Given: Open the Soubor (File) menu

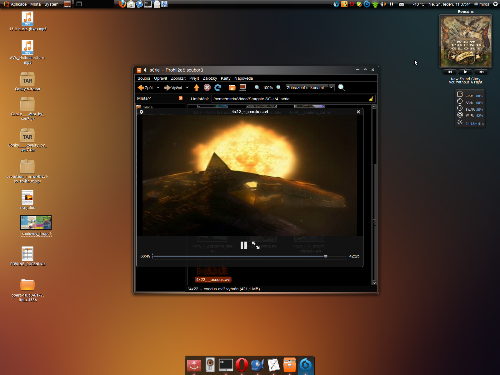Looking at the screenshot, I should tap(144, 78).
